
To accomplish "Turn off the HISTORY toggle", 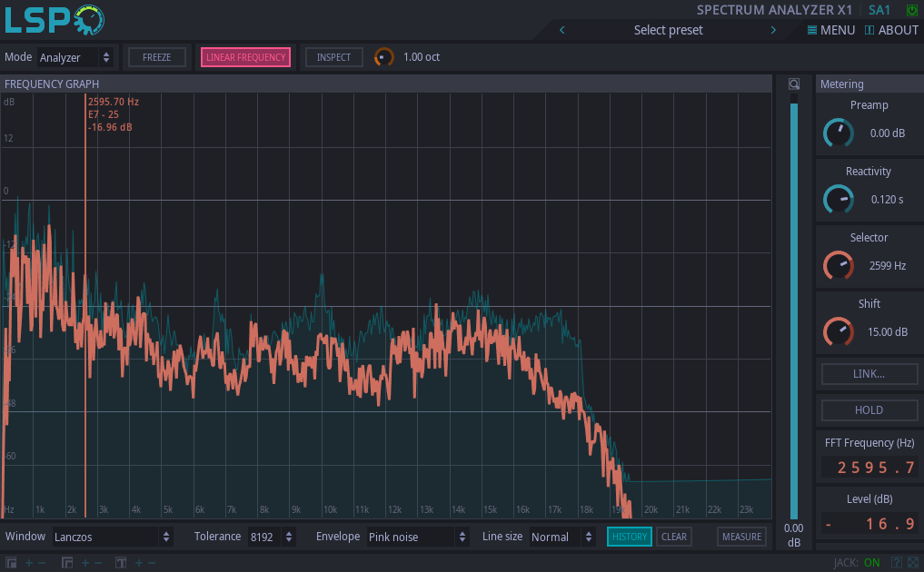I will click(x=629, y=537).
